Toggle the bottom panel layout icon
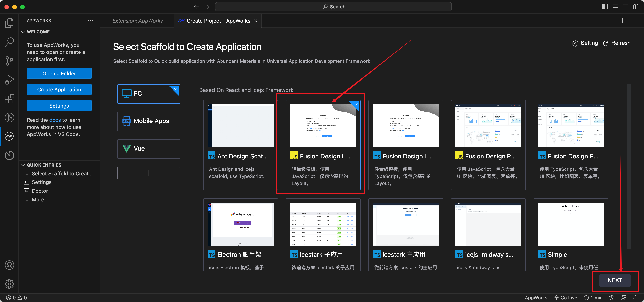This screenshot has height=302, width=644. [x=615, y=7]
